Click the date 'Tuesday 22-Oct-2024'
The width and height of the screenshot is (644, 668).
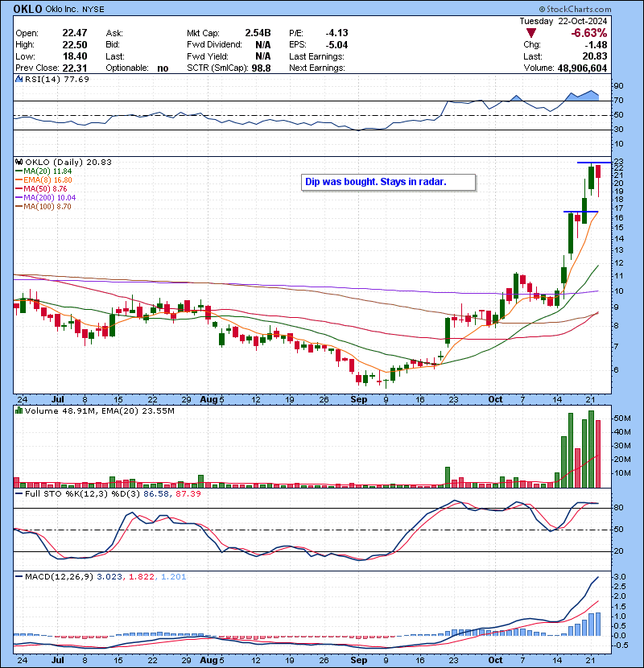563,21
